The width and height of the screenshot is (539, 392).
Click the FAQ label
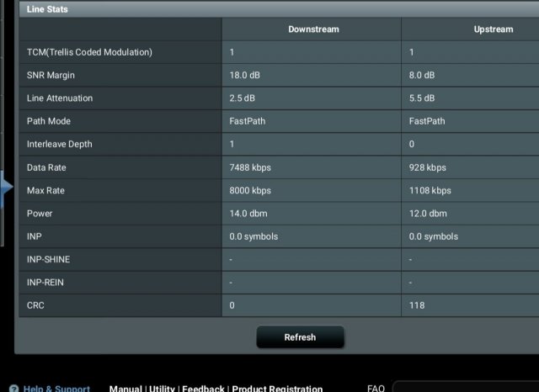[376, 389]
